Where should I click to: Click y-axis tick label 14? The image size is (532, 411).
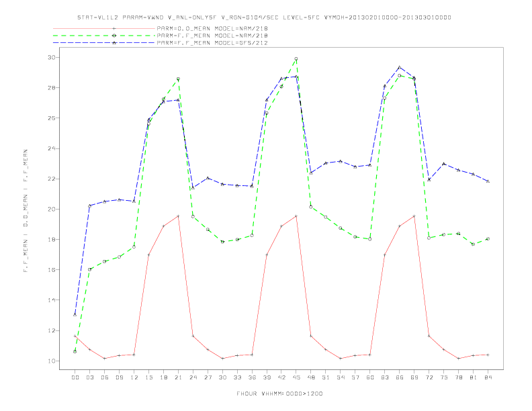tap(52, 300)
